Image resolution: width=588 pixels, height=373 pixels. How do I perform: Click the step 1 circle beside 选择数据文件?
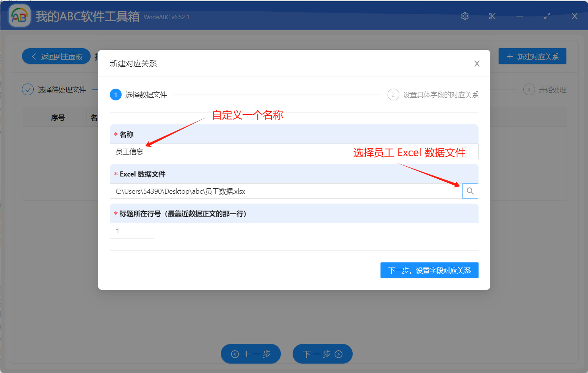pyautogui.click(x=115, y=95)
